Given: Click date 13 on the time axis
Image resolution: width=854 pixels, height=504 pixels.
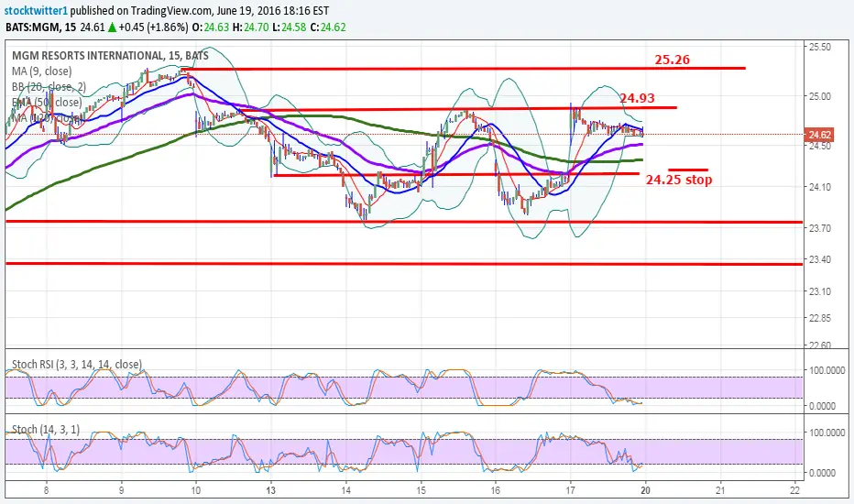Looking at the screenshot, I should (x=270, y=490).
